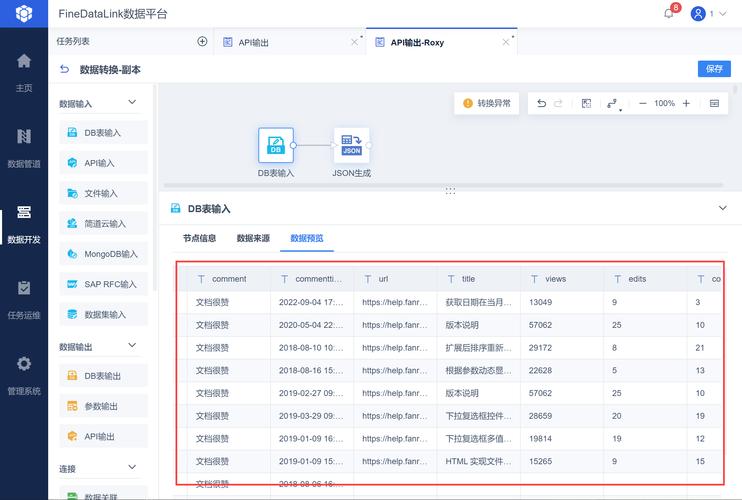
Task: Click the edits column header
Action: click(645, 279)
